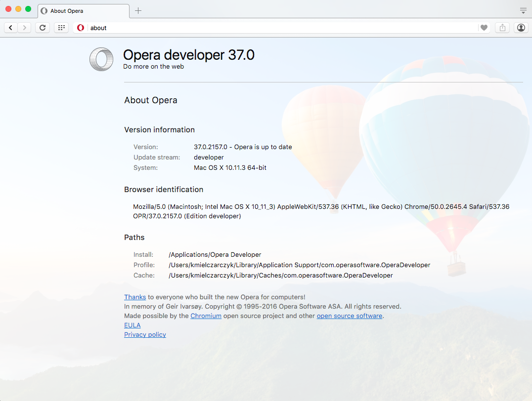This screenshot has height=401, width=532.
Task: Click the Thanks link
Action: pos(135,297)
